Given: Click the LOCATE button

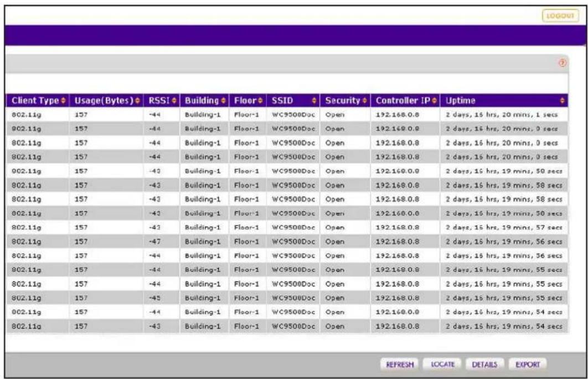Looking at the screenshot, I should tap(442, 365).
